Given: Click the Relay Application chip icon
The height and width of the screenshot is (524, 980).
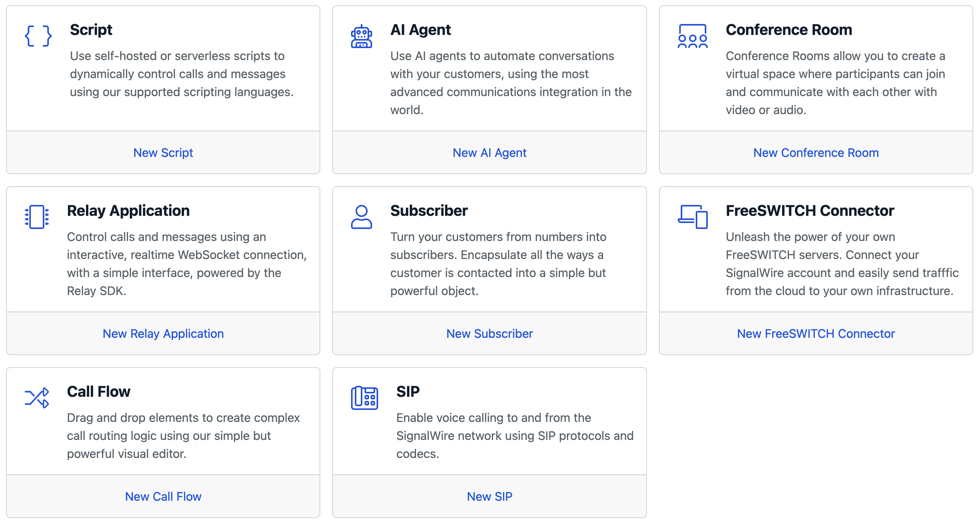Looking at the screenshot, I should point(37,217).
